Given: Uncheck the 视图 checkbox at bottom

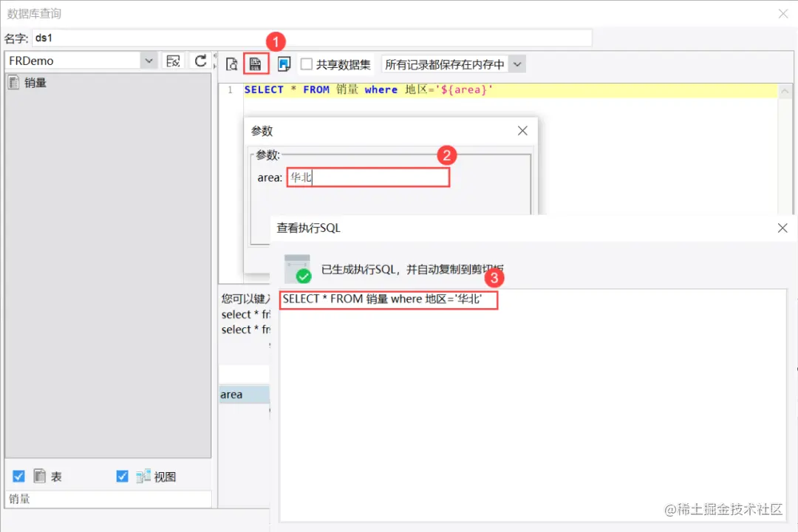Looking at the screenshot, I should coord(122,477).
